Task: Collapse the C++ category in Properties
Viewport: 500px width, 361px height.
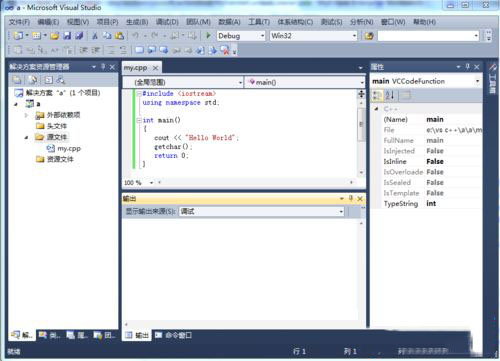Action: [377, 109]
